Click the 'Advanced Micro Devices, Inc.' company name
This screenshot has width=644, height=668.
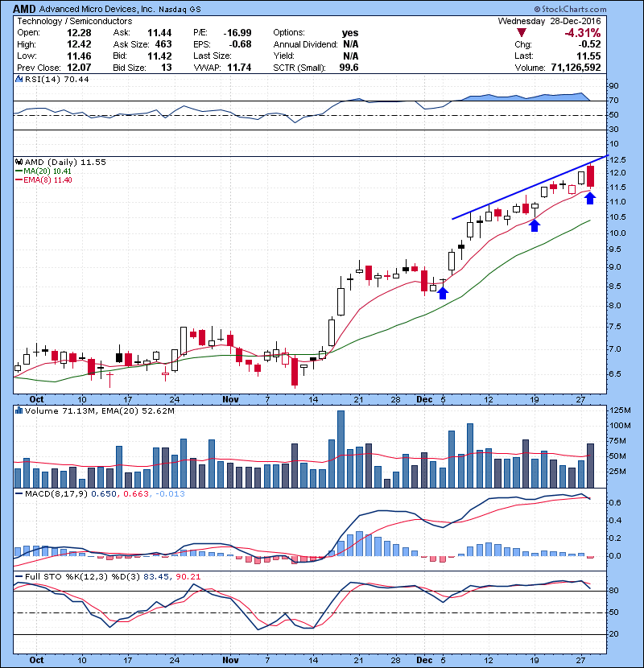97,9
